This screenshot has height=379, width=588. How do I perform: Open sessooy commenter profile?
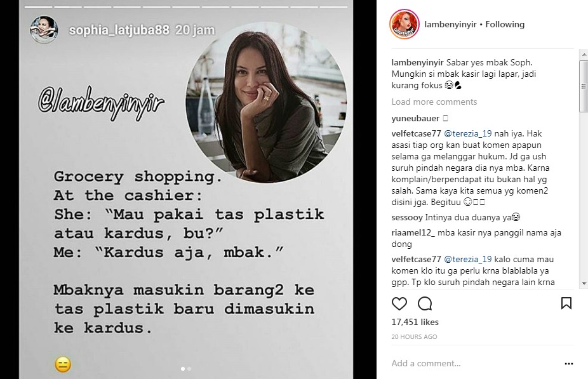click(407, 217)
